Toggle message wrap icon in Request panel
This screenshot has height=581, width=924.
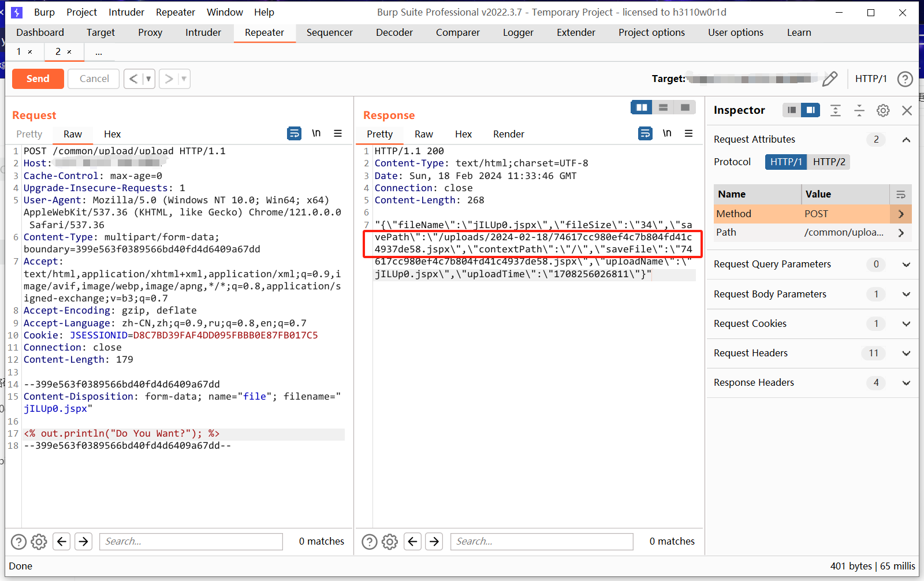tap(294, 133)
